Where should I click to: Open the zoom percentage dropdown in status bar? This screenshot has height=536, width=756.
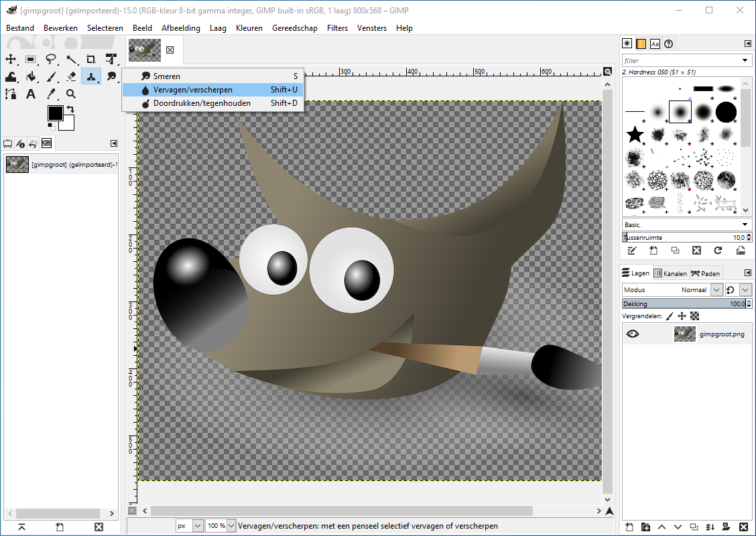point(231,526)
